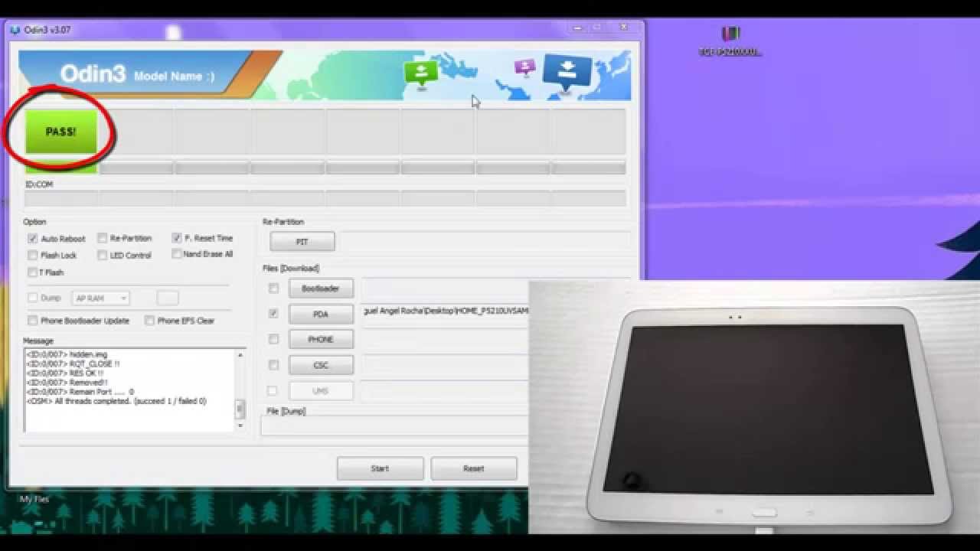Viewport: 980px width, 551px height.
Task: Click the Reset button
Action: 474,468
